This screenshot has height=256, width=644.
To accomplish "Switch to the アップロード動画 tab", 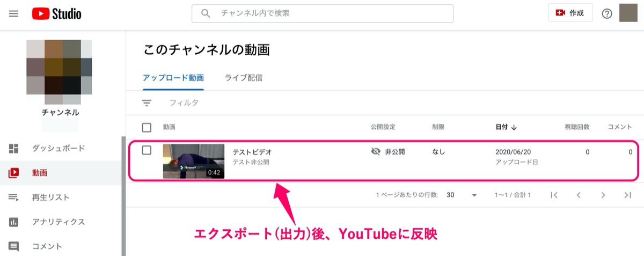I will (173, 78).
